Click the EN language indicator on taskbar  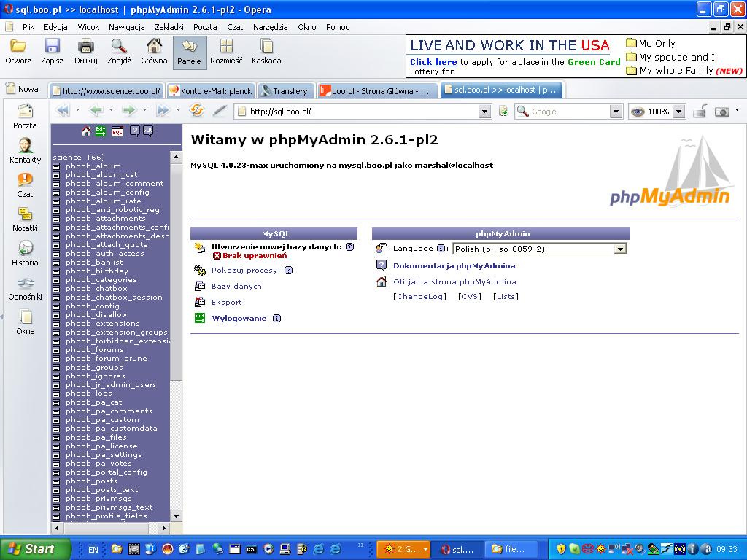click(x=93, y=550)
